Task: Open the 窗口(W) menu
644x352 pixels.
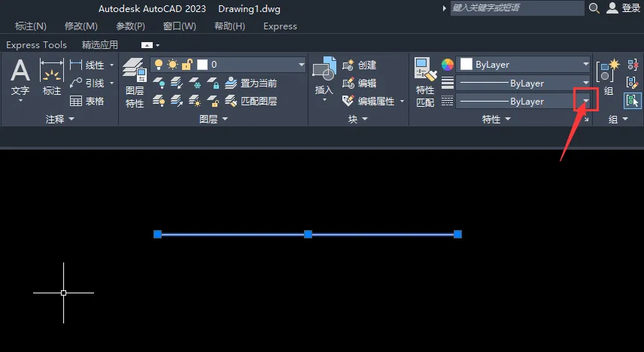Action: [x=180, y=26]
